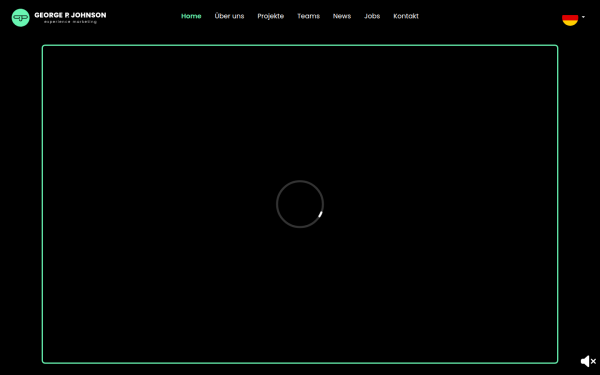Screen dimensions: 600x375
Task: Navigate to Projekte
Action: click(x=271, y=16)
